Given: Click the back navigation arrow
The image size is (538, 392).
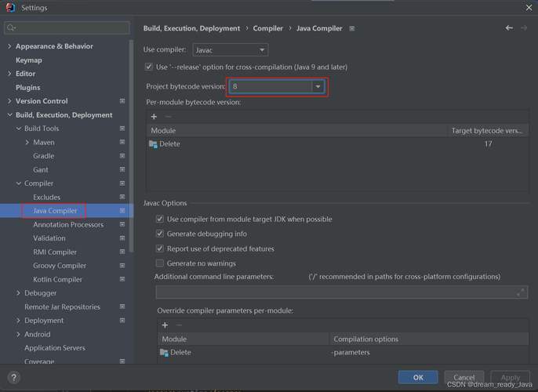Looking at the screenshot, I should click(x=509, y=28).
